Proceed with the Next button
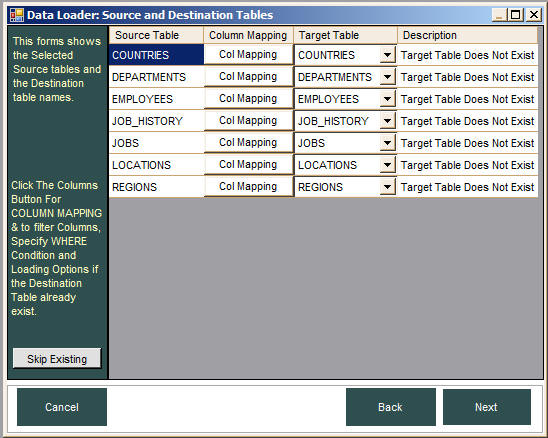 (x=486, y=407)
